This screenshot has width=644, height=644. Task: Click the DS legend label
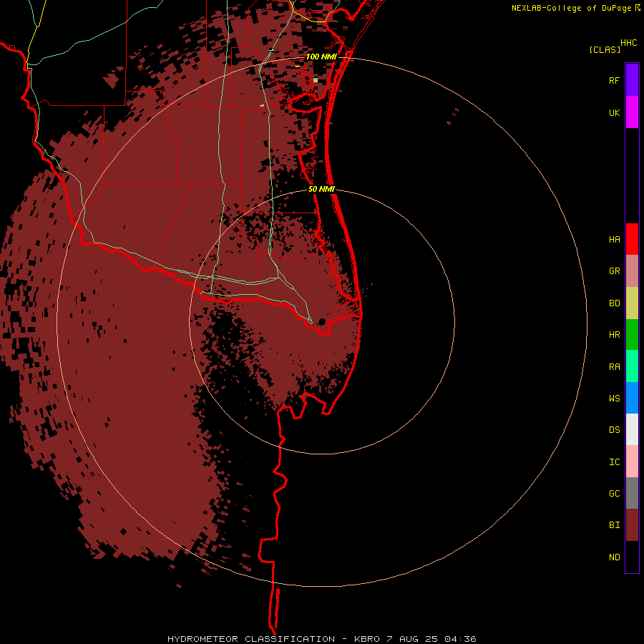614,430
